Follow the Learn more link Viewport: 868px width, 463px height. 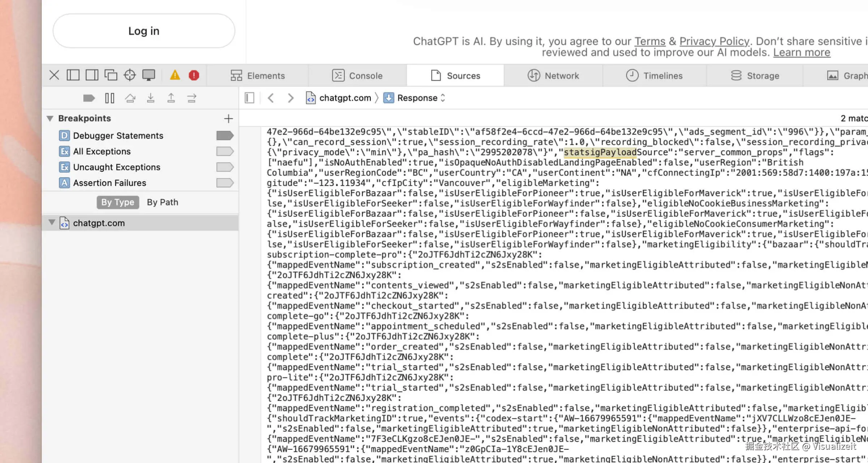pos(802,52)
